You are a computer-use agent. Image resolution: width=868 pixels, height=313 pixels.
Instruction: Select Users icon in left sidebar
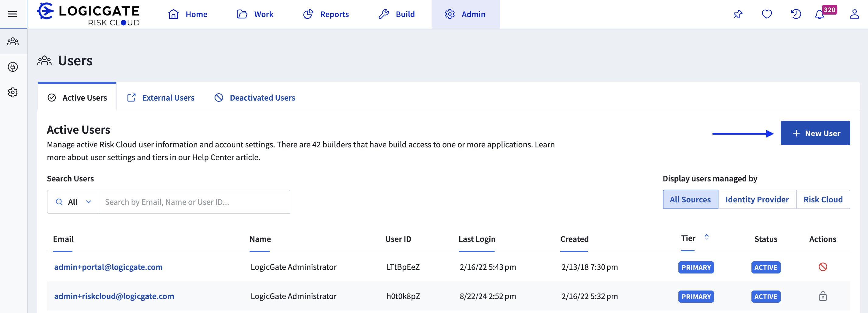[x=13, y=42]
